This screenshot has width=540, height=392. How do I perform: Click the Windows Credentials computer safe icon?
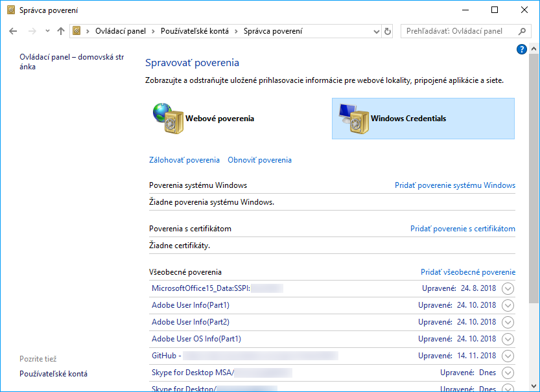353,119
